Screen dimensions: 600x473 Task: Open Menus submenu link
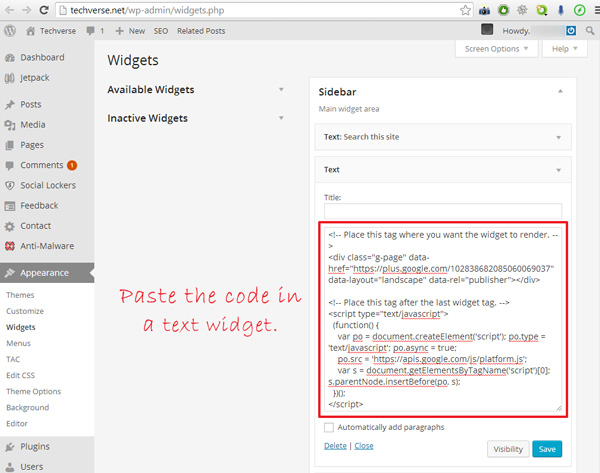click(18, 343)
